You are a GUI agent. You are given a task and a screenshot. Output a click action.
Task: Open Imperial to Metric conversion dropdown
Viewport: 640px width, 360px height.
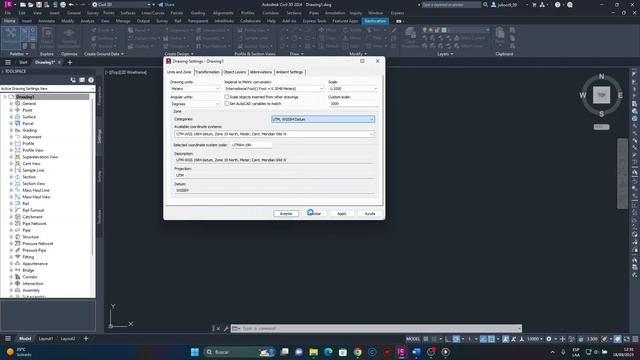tap(274, 89)
